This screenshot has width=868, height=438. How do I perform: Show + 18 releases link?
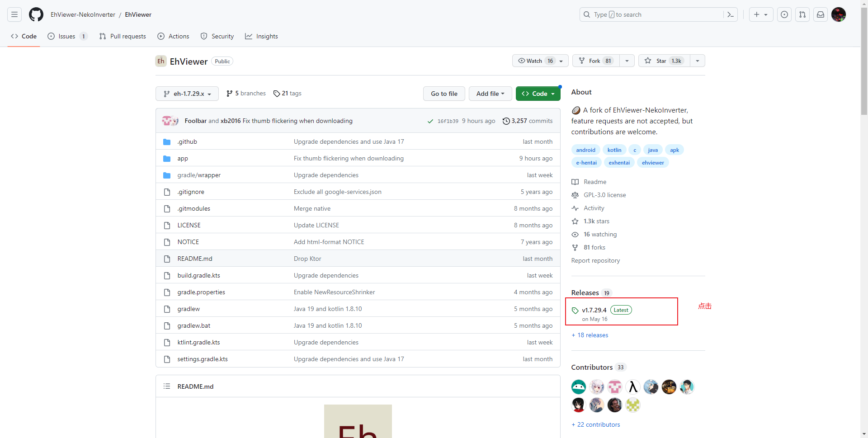click(590, 335)
